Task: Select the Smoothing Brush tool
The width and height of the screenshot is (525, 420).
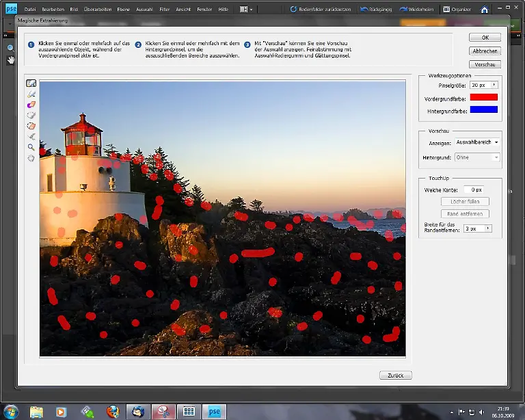Action: point(31,136)
